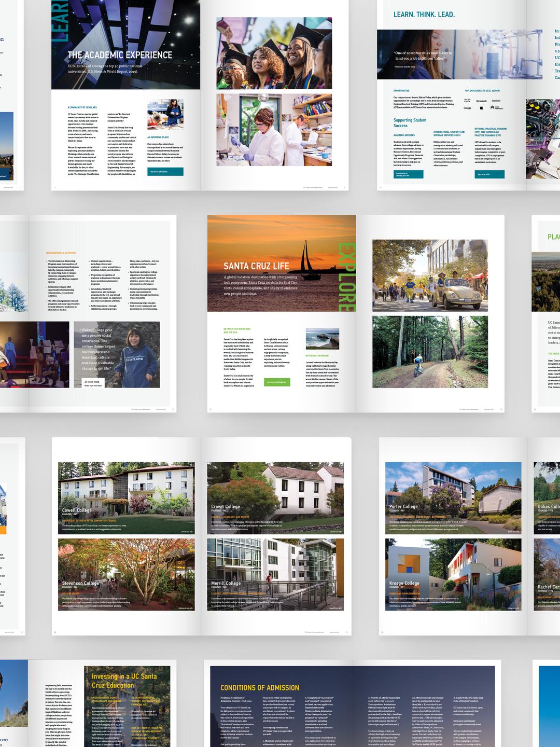Click the Apple logo under Top Employers
560x747 pixels.
tap(482, 108)
